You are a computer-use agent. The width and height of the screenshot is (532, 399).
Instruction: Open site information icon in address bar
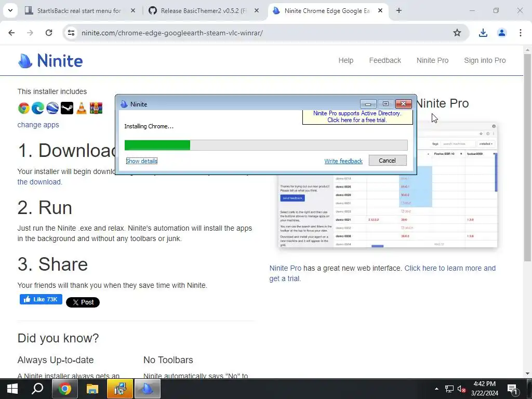tap(71, 33)
